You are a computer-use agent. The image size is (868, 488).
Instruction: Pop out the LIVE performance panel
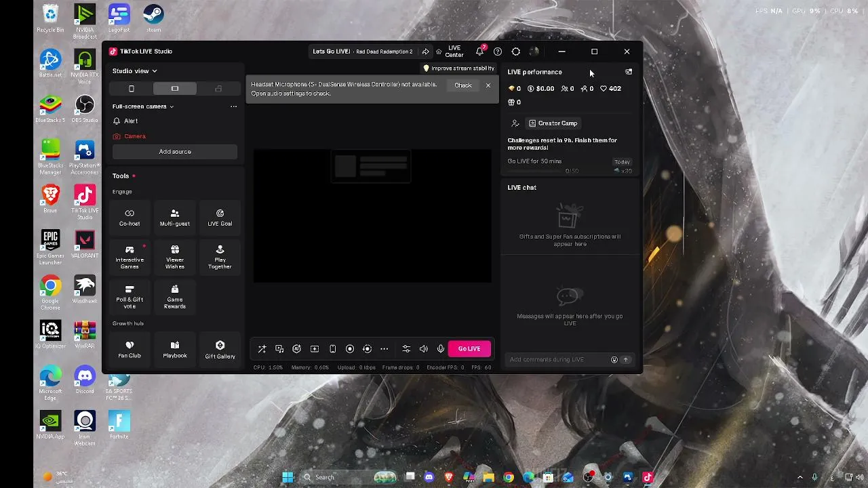tap(629, 72)
